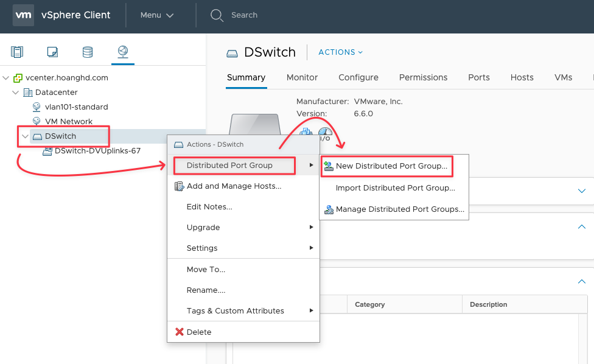Click the New Distributed Port Group icon
The image size is (594, 364).
point(329,166)
